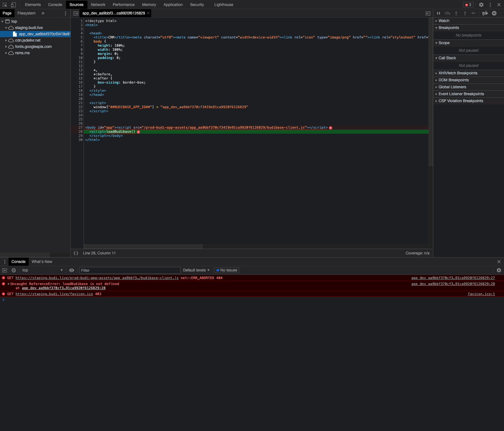The height and width of the screenshot is (431, 504).
Task: Activate the inspect element picker icon
Action: click(x=5, y=5)
